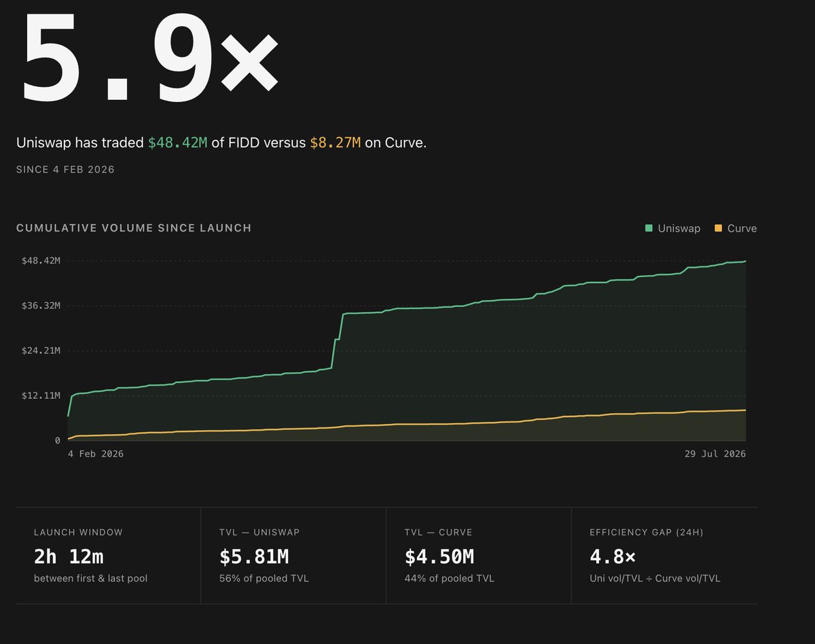Select the orange $8.27M Curve volume amount
Screen dimensions: 815x644
coord(336,143)
